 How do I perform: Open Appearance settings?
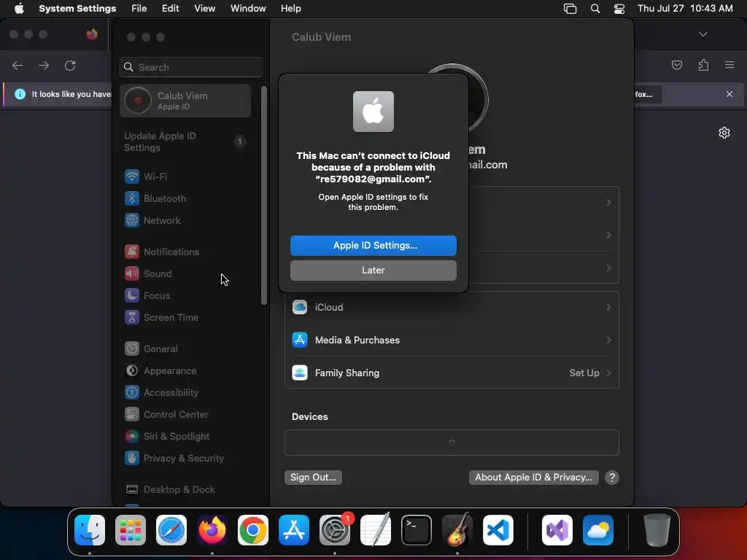pyautogui.click(x=170, y=371)
